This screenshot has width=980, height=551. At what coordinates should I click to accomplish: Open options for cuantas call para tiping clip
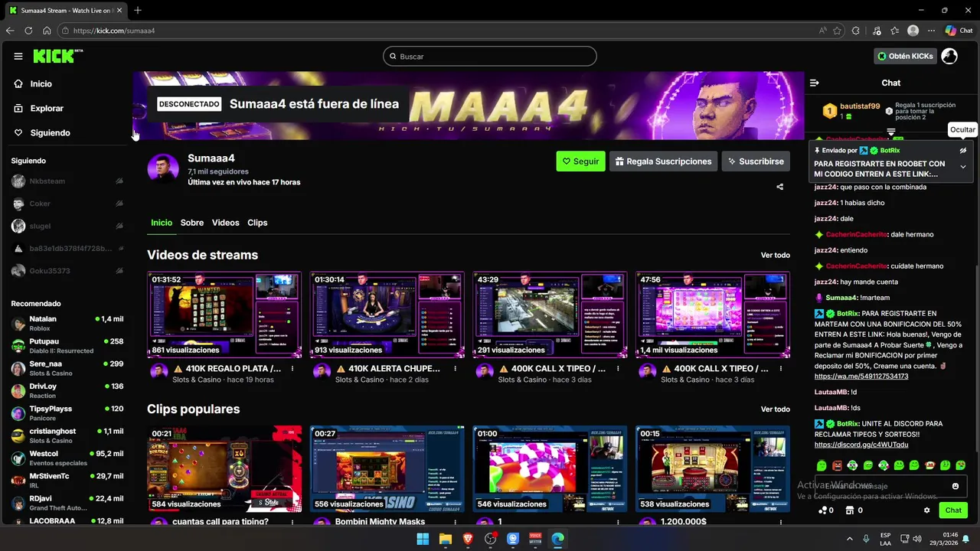292,522
